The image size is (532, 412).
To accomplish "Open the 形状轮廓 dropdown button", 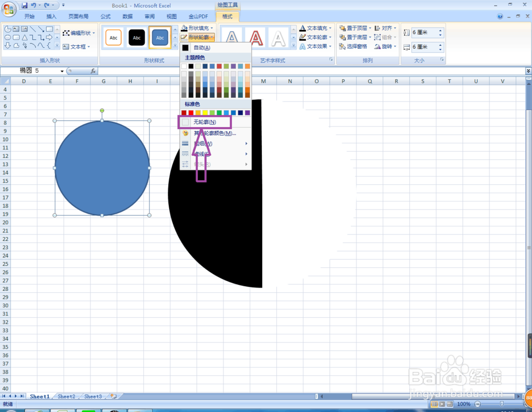I will tap(197, 37).
